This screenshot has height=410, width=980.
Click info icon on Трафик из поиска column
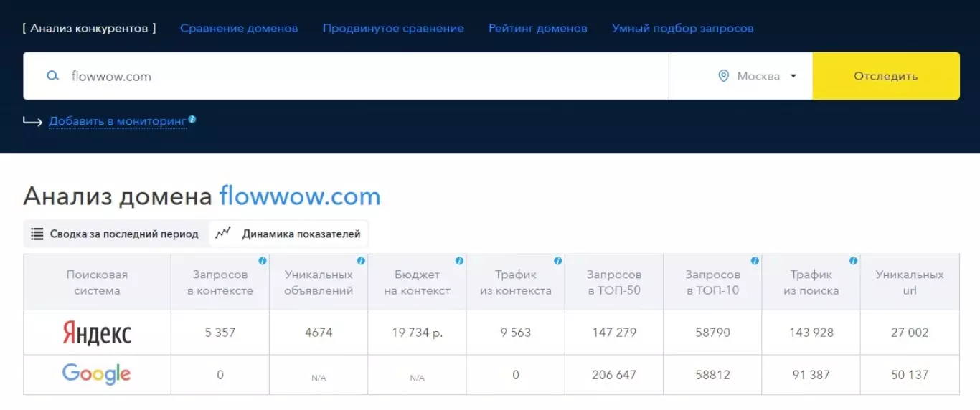(x=853, y=261)
